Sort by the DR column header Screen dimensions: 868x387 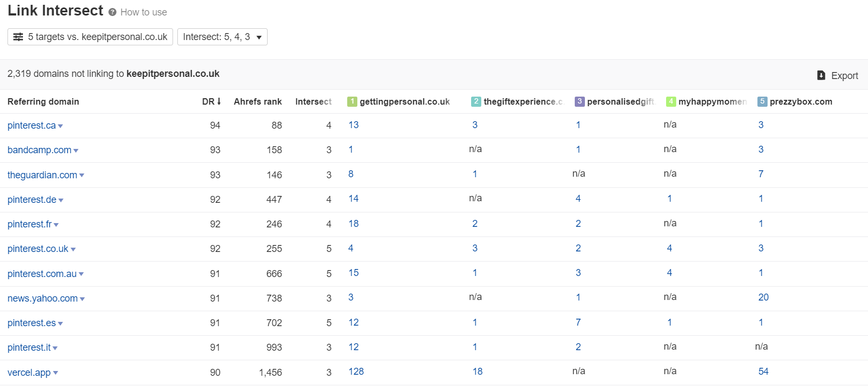point(212,101)
